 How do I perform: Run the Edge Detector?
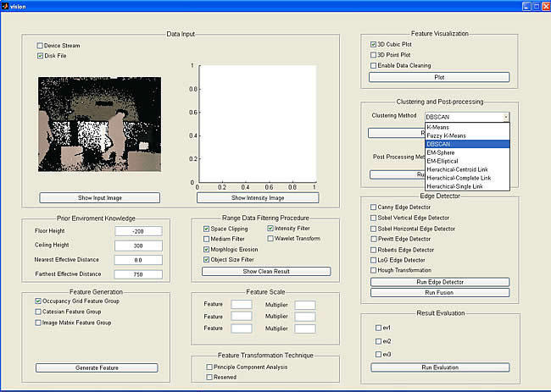pyautogui.click(x=440, y=281)
